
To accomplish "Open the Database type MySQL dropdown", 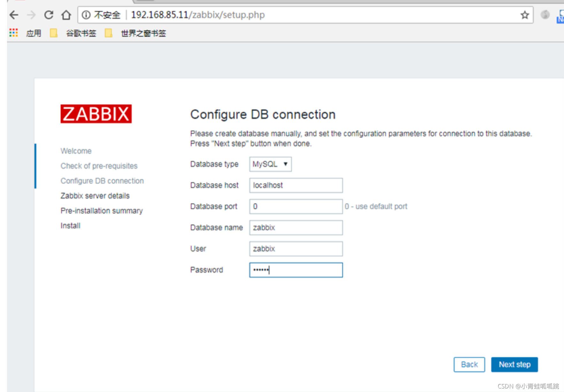I will click(x=271, y=164).
